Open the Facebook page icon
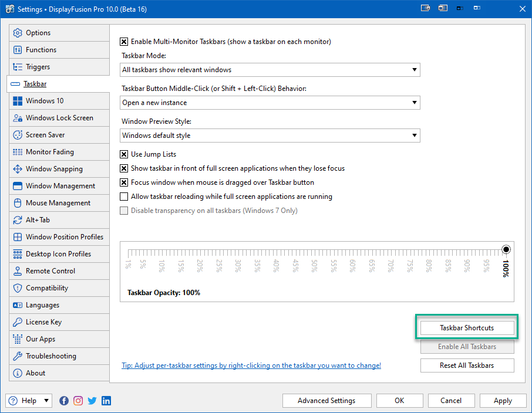Image resolution: width=532 pixels, height=413 pixels. [x=64, y=401]
